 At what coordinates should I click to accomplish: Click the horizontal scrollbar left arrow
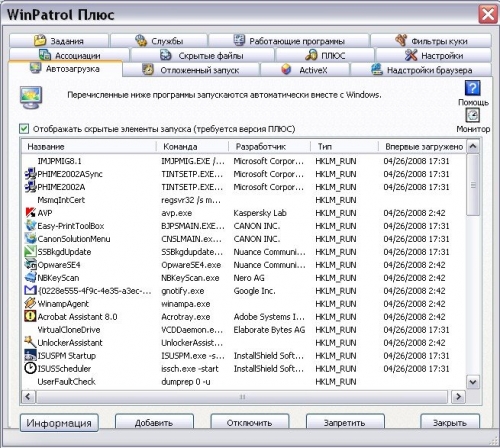(28, 397)
